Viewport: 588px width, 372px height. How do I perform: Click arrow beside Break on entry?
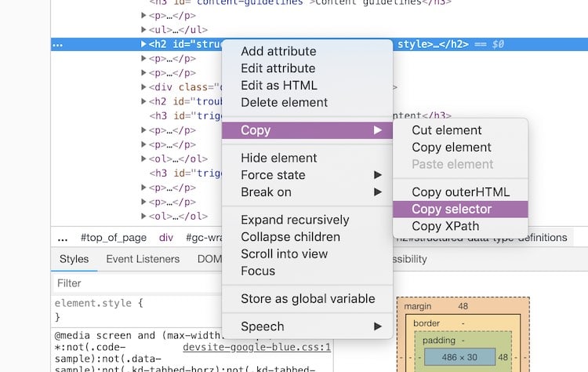(378, 192)
